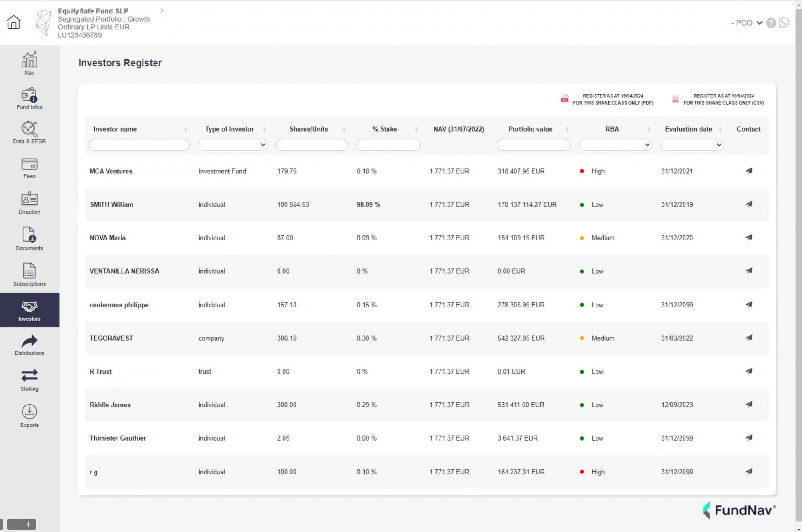Contact ceulemans philippe via paper plane icon
Screen dimensions: 802x532
point(749,304)
